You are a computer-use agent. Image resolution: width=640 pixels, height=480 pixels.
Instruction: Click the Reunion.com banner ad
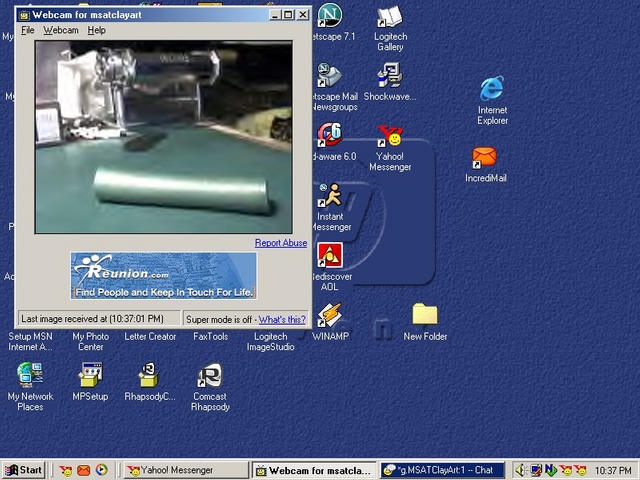(163, 276)
